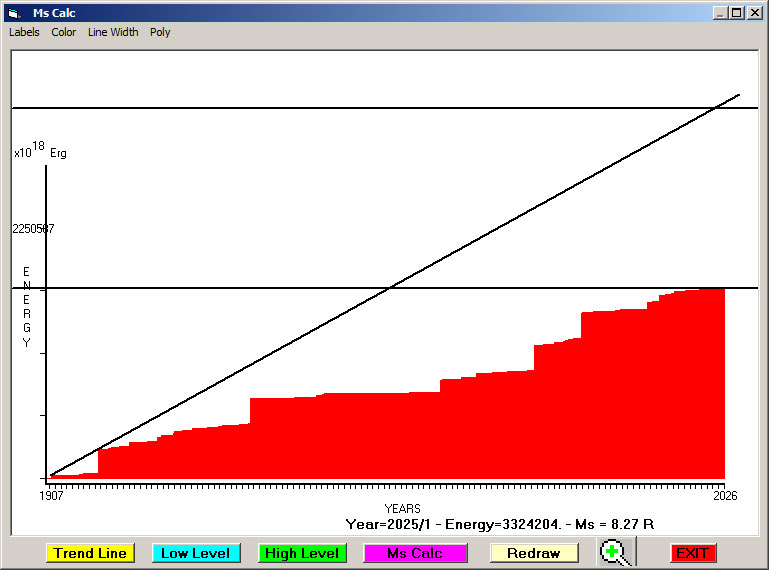Click the Ms Calc window title bar icon
Viewport: 769px width, 570px height.
[x=13, y=13]
